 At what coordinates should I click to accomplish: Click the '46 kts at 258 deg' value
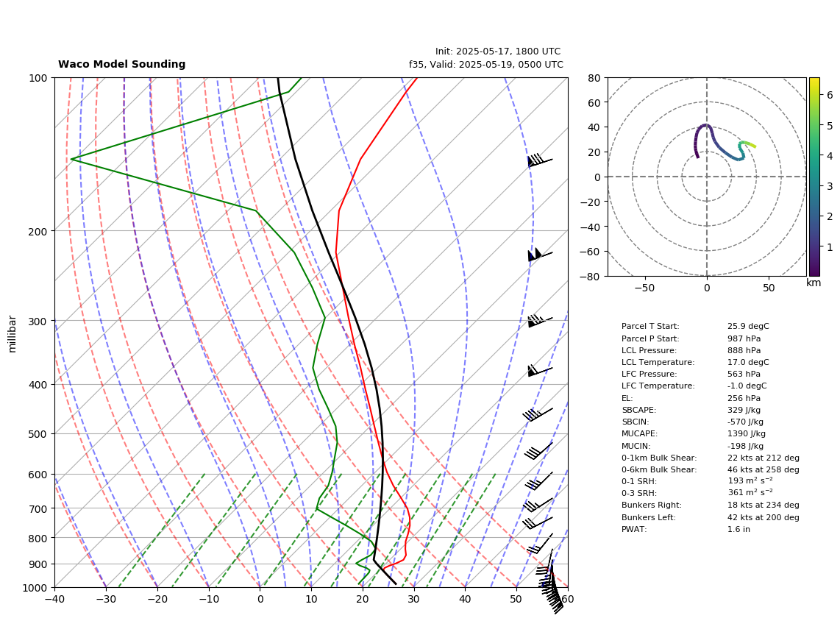[764, 470]
